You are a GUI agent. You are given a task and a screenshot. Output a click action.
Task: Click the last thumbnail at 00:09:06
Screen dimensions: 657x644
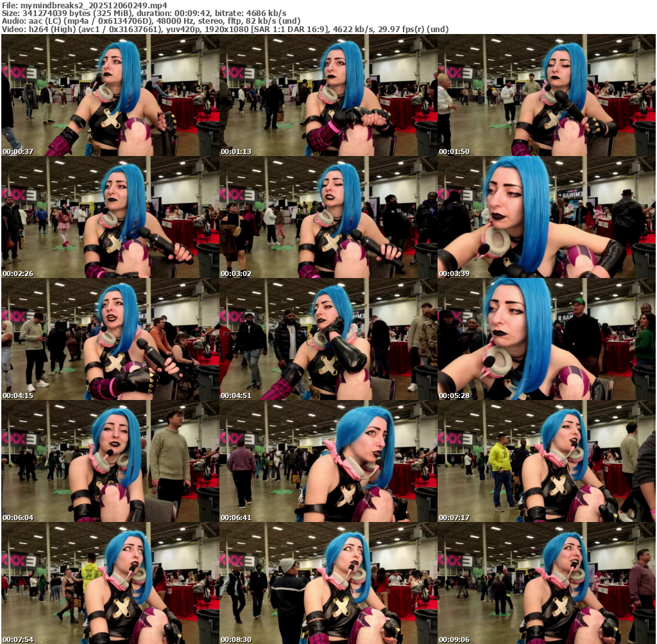[547, 583]
